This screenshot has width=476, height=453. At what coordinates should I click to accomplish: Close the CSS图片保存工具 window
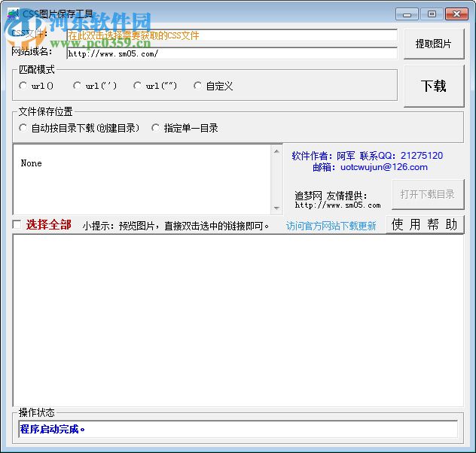[456, 14]
